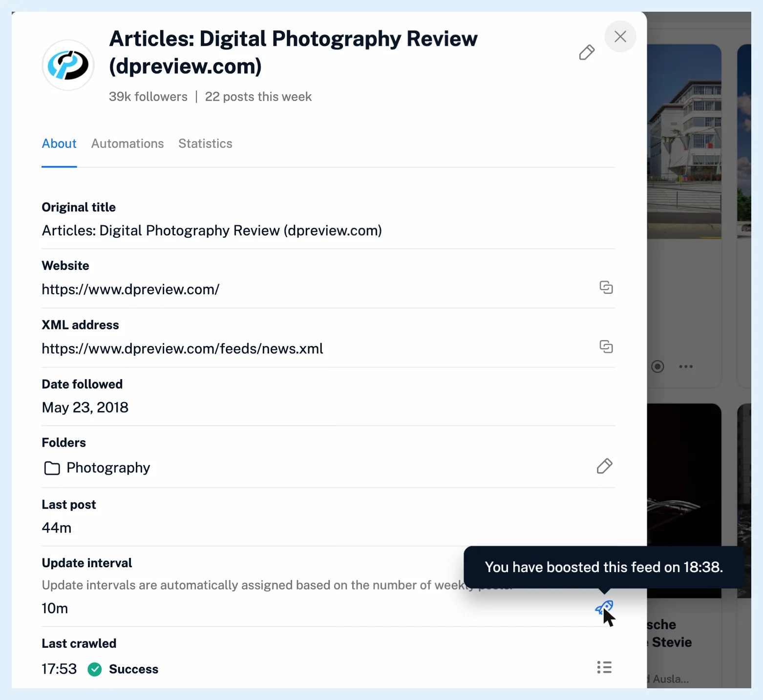
Task: Click the circle mark-as-read icon on background card
Action: click(657, 367)
